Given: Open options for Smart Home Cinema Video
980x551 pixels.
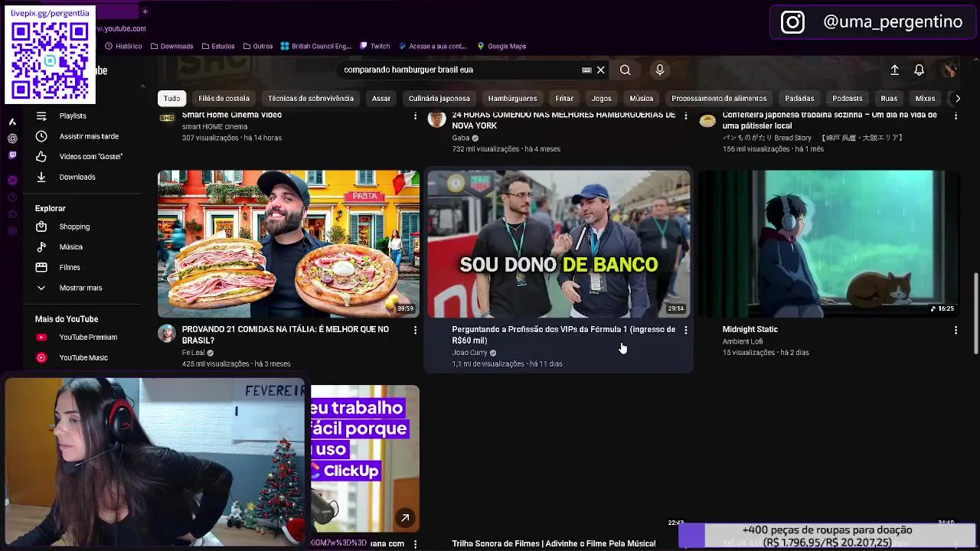Looking at the screenshot, I should tap(416, 116).
